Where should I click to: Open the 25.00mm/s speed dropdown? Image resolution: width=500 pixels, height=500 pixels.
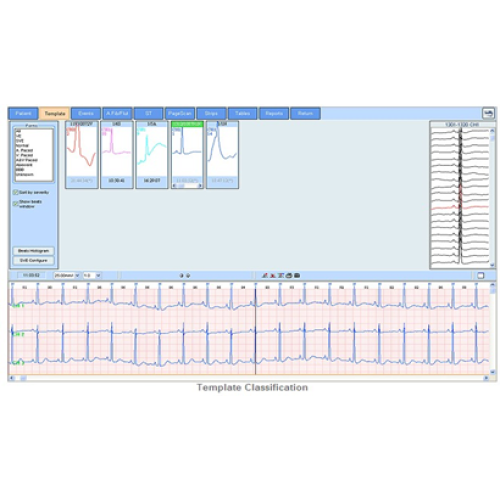(x=67, y=275)
